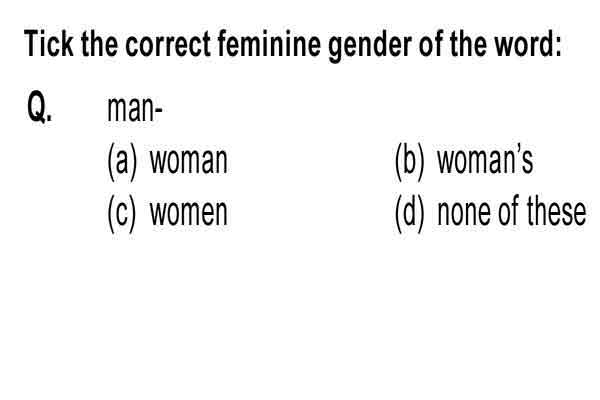This screenshot has width=600, height=400.
Task: Click the Q. question marker
Action: (39, 107)
